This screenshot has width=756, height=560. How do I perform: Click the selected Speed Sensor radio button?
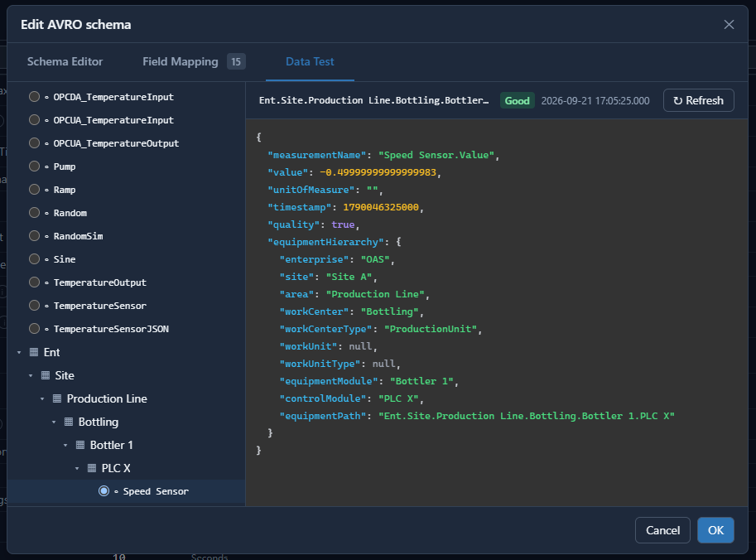pyautogui.click(x=104, y=491)
